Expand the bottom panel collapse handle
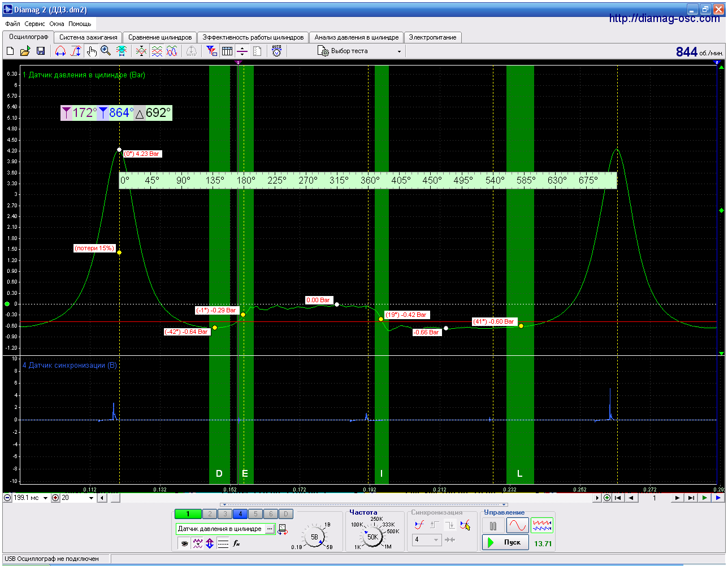 click(x=364, y=505)
